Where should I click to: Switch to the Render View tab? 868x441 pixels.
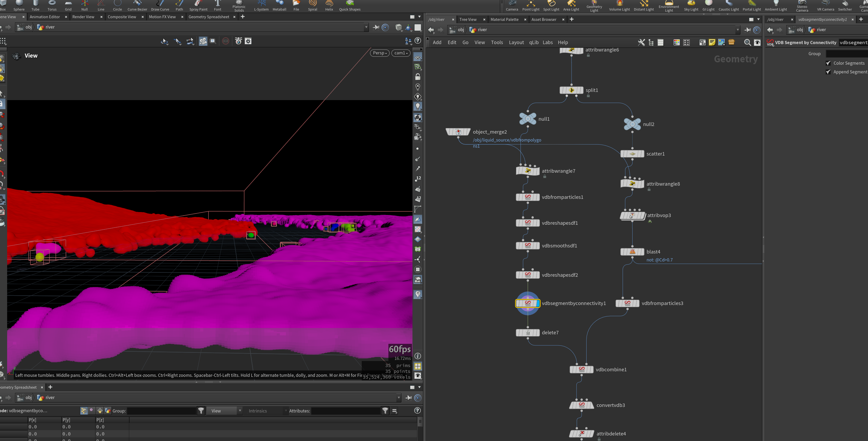83,17
